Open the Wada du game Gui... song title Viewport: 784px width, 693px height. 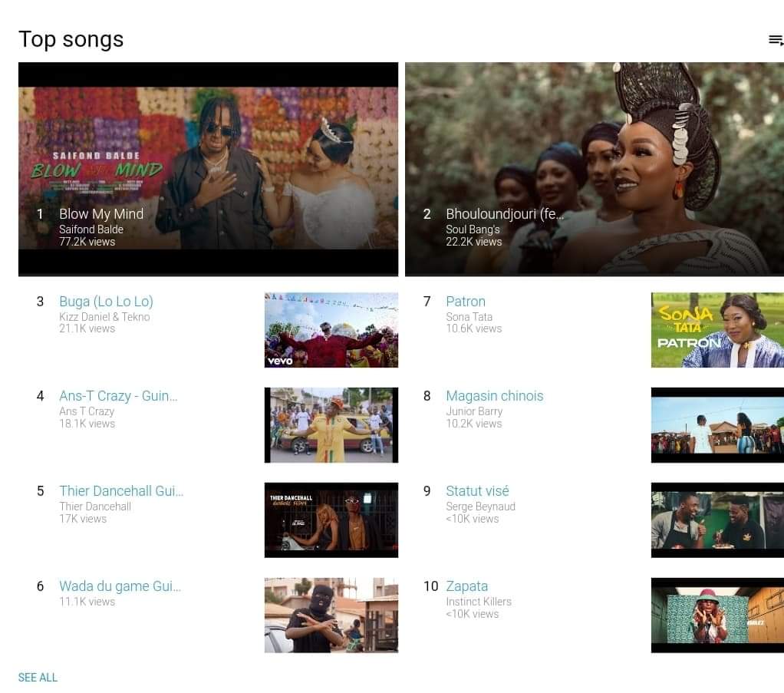(x=120, y=586)
